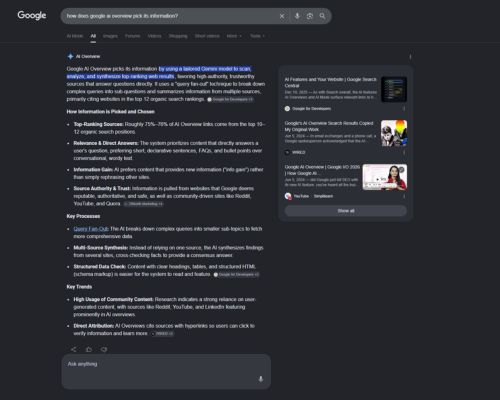The width and height of the screenshot is (500, 400).
Task: Click the magnifying glass search button
Action: click(x=322, y=16)
